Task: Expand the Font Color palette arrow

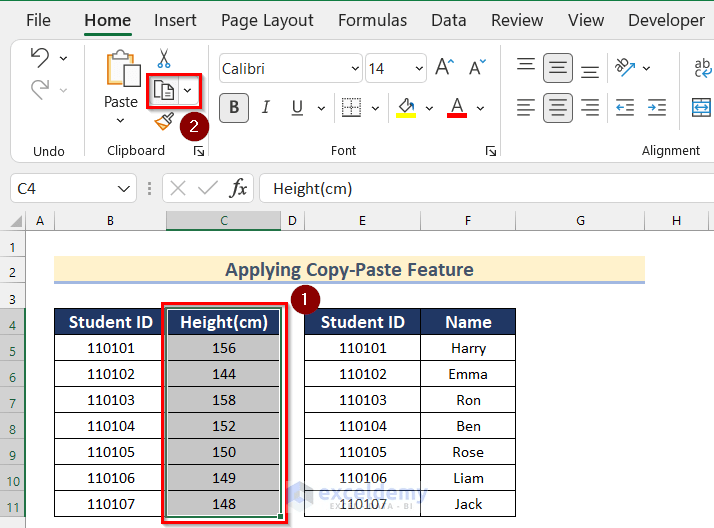Action: 480,108
